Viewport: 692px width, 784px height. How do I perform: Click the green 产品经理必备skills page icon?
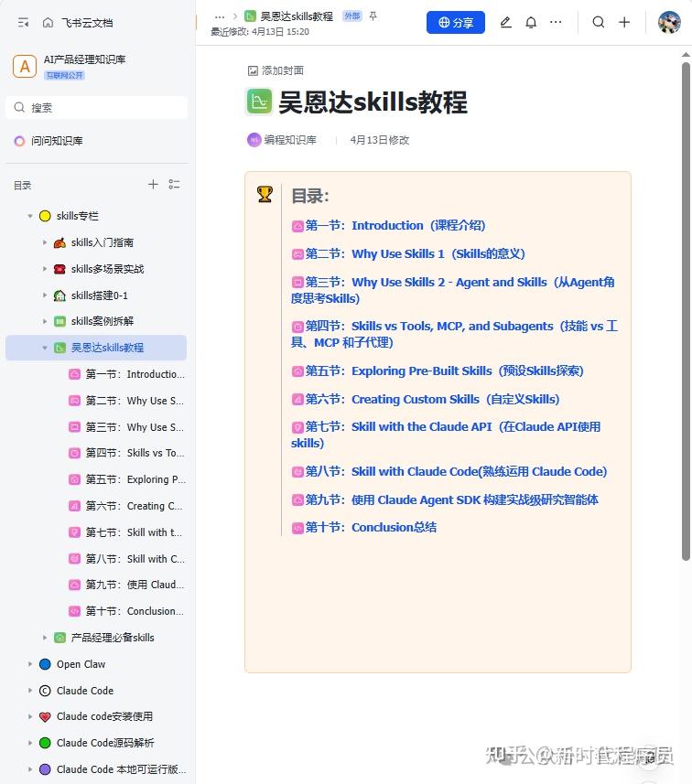tap(60, 638)
